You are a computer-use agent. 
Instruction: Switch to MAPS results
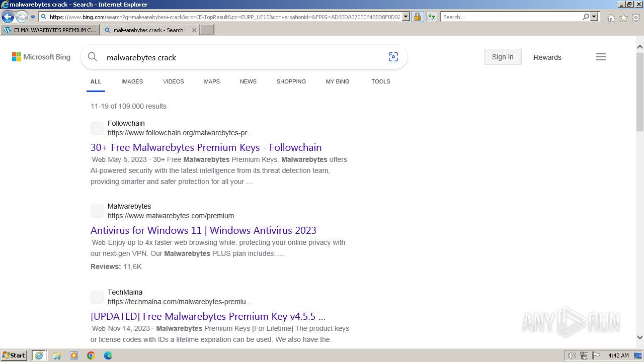pyautogui.click(x=212, y=81)
